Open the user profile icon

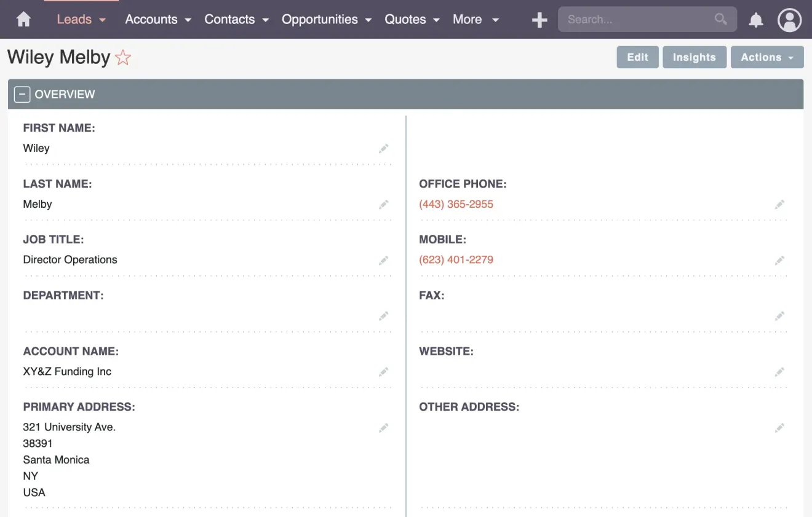point(789,19)
